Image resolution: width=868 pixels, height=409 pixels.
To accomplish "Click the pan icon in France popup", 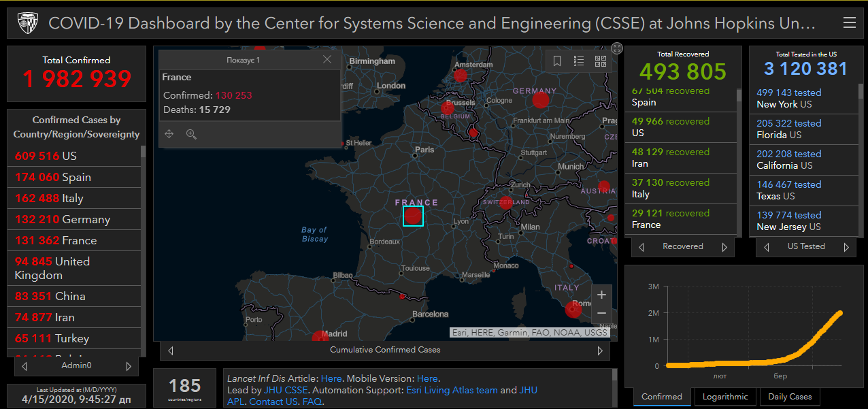I will click(169, 134).
